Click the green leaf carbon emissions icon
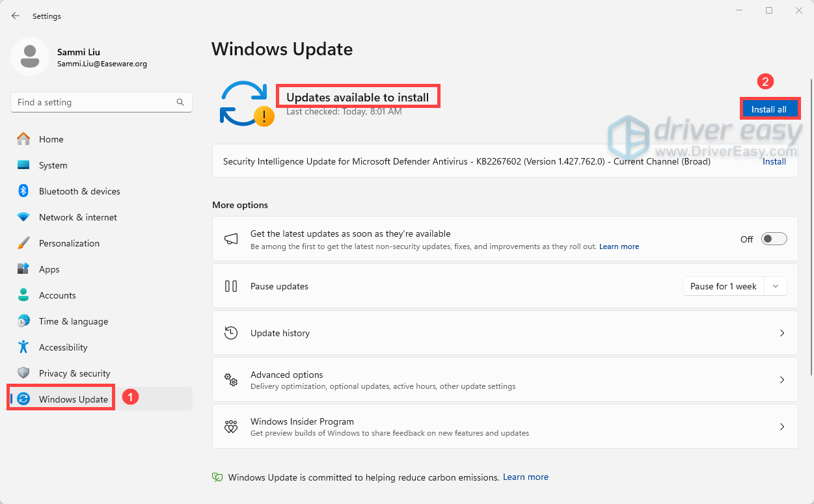 pyautogui.click(x=217, y=477)
